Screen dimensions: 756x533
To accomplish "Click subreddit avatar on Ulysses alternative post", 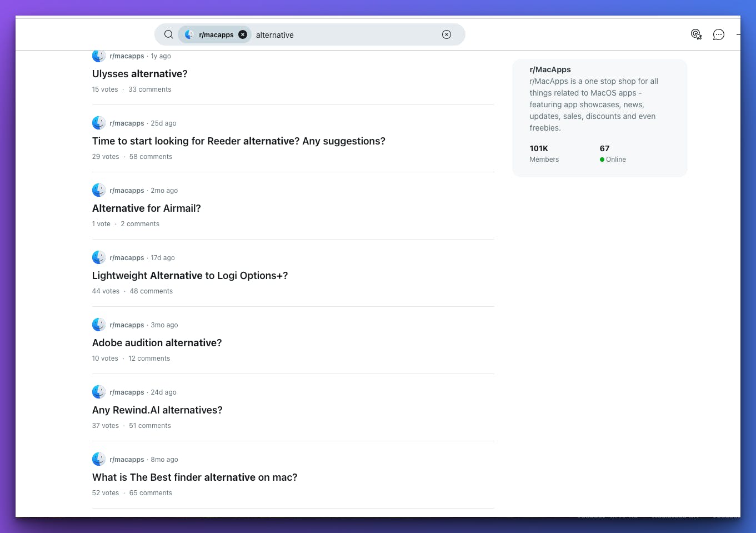I will (x=99, y=56).
